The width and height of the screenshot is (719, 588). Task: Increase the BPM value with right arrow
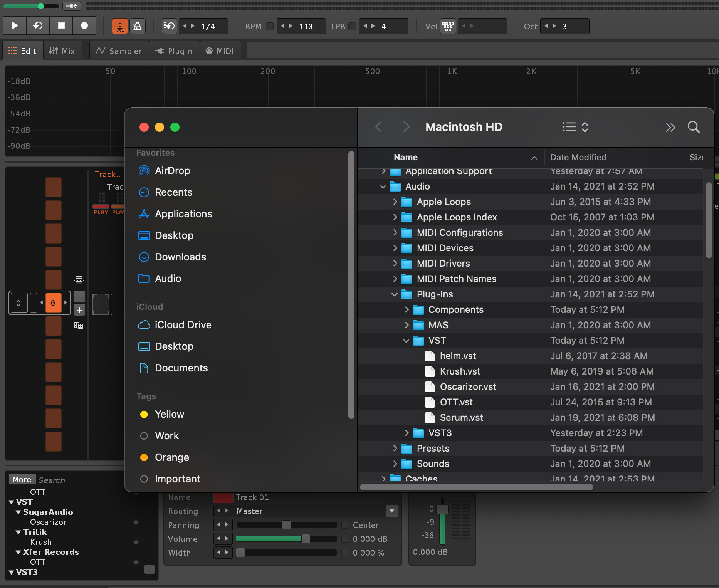[291, 26]
